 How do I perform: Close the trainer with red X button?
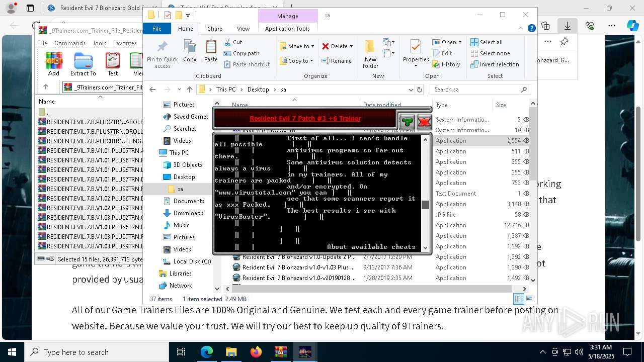(x=424, y=122)
